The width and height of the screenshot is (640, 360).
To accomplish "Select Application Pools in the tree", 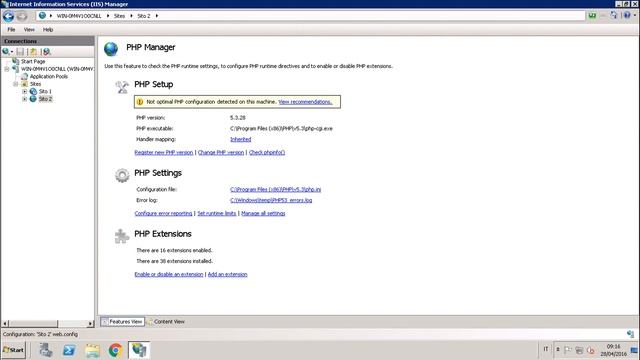I will (x=49, y=76).
